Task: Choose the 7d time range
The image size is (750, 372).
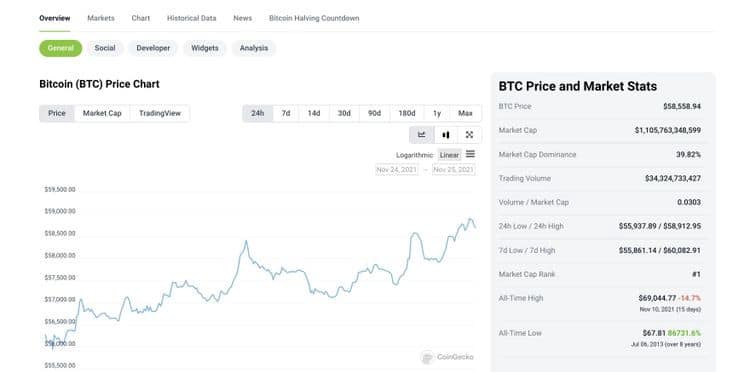Action: (286, 113)
